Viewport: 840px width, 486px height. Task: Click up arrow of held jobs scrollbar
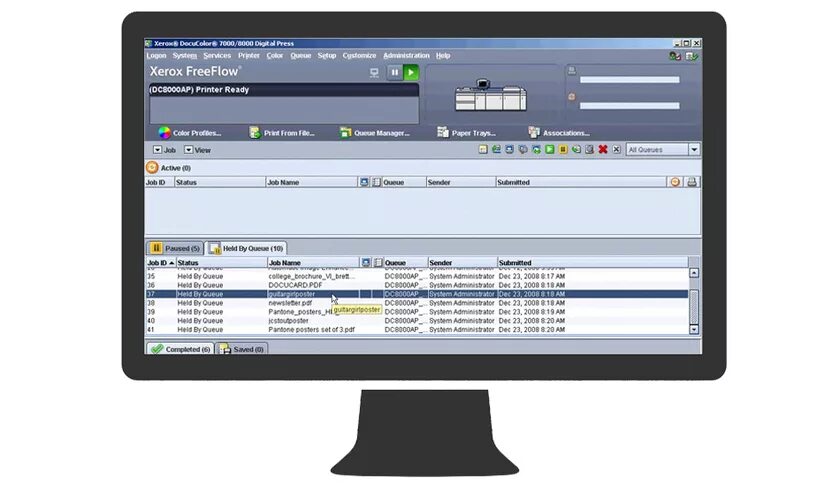click(694, 273)
